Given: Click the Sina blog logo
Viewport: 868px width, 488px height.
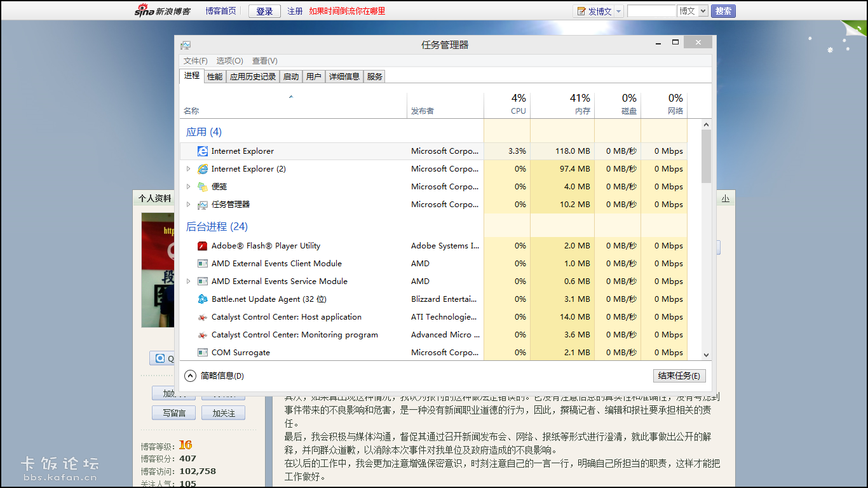Looking at the screenshot, I should click(x=162, y=11).
